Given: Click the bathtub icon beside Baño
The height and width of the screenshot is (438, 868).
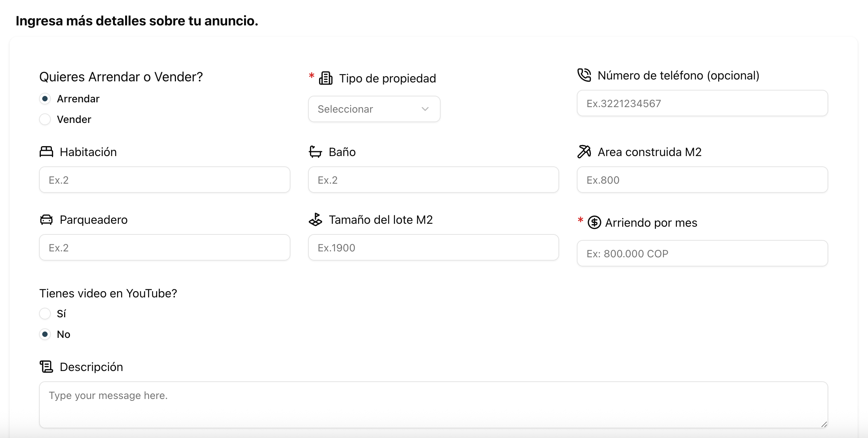Looking at the screenshot, I should click(x=315, y=152).
